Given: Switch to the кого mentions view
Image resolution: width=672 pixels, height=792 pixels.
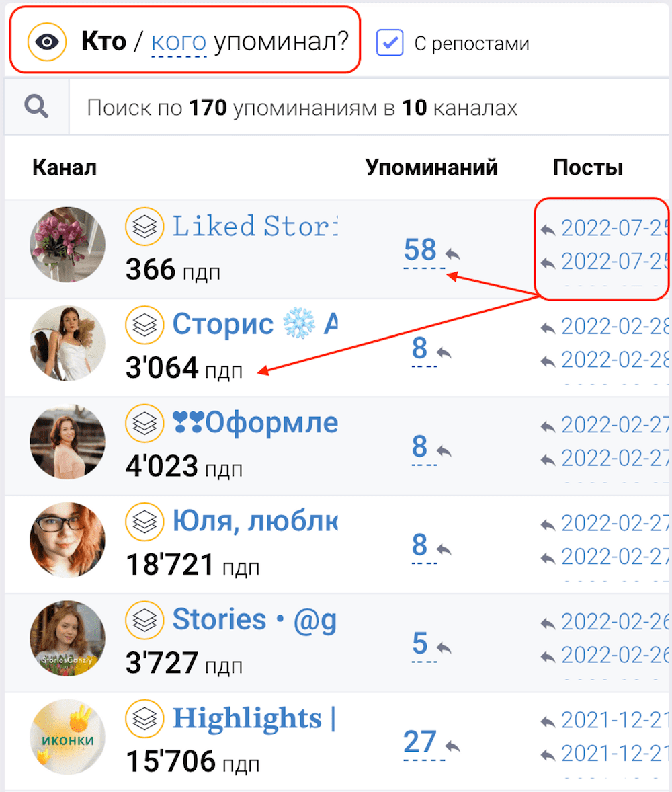Looking at the screenshot, I should click(179, 42).
